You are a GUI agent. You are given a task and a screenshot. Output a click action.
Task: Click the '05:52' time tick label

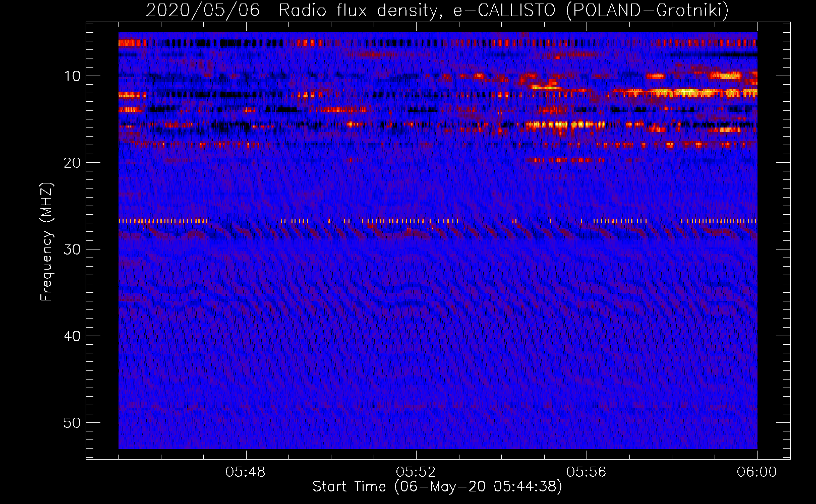pos(416,472)
